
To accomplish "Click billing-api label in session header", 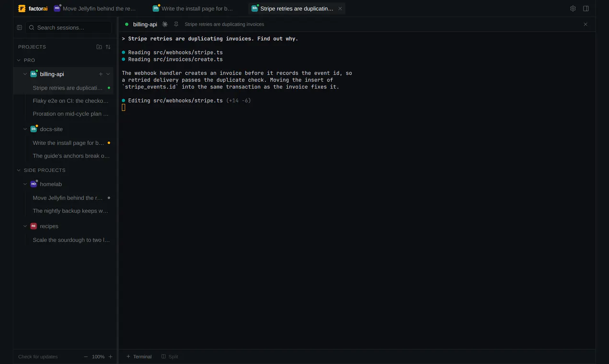I will point(145,24).
